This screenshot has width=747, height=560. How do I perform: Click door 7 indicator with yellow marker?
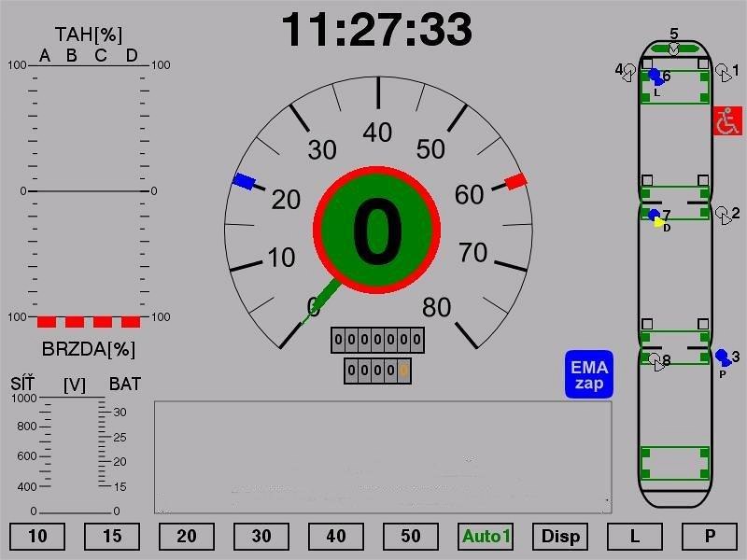click(656, 217)
